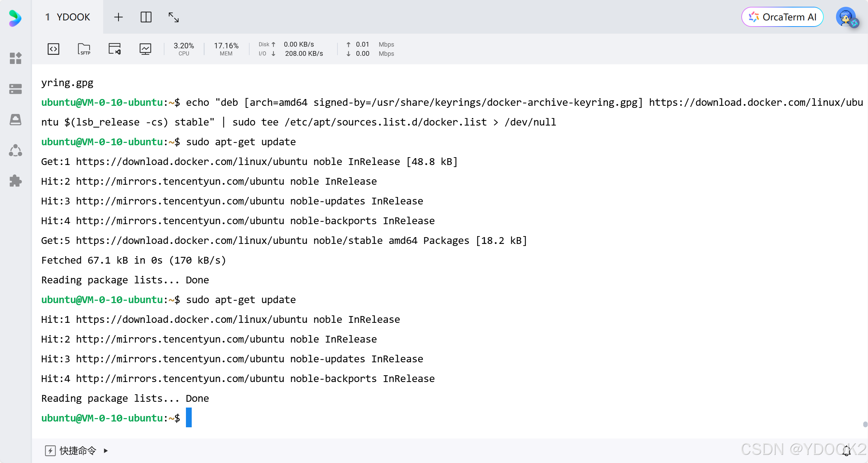
Task: Open the server list sidebar icon
Action: tap(16, 88)
